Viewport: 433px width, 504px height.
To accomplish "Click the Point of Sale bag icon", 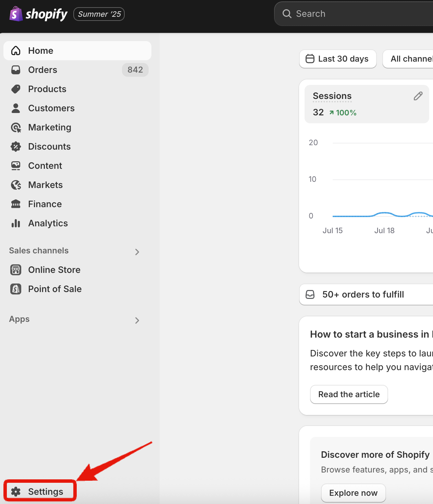I will [16, 289].
